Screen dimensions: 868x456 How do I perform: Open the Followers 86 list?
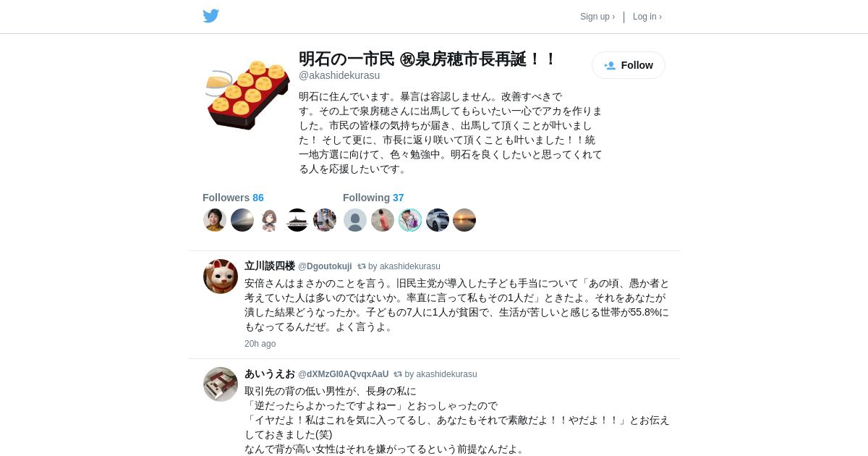click(x=233, y=198)
